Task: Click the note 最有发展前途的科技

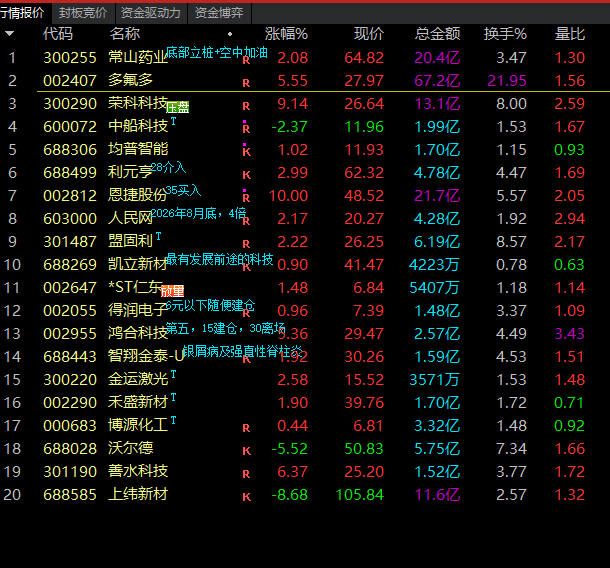Action: click(220, 259)
